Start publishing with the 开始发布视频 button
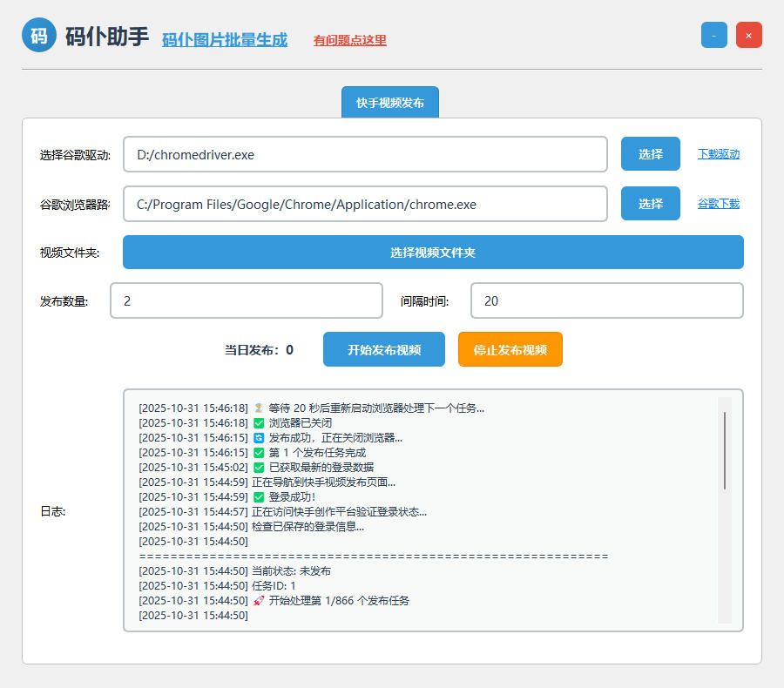The width and height of the screenshot is (784, 688). pos(383,348)
